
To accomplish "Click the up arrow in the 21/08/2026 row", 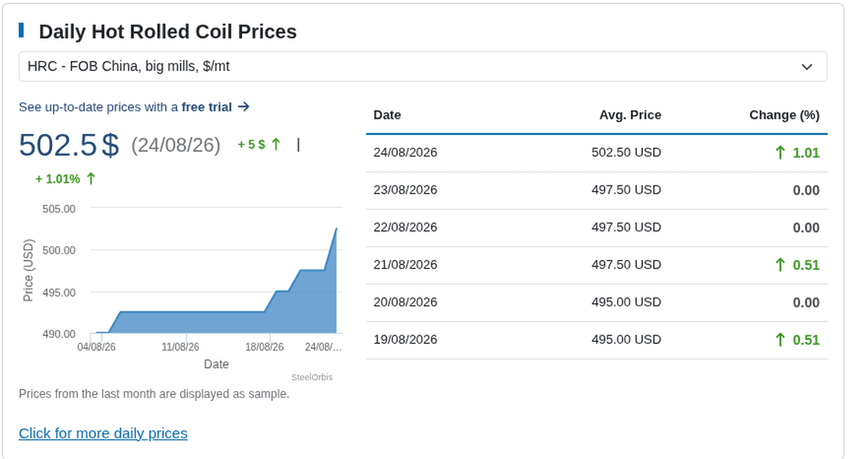I will point(780,265).
